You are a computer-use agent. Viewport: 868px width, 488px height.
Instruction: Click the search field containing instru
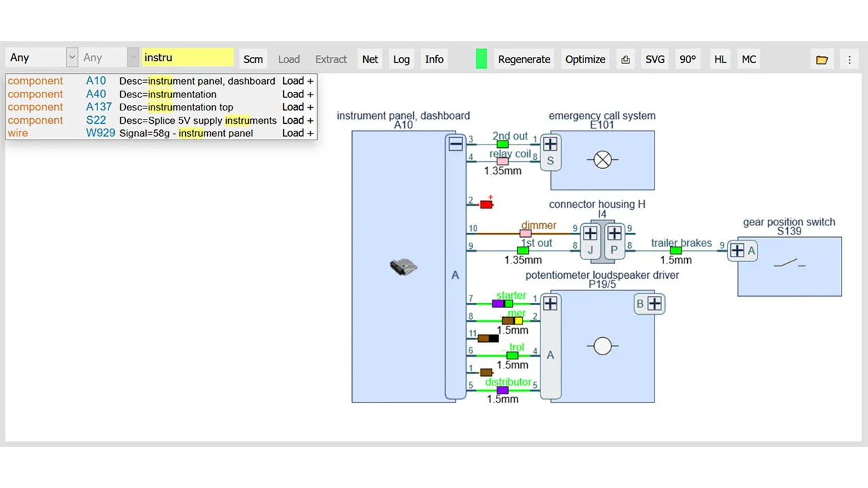coord(188,58)
